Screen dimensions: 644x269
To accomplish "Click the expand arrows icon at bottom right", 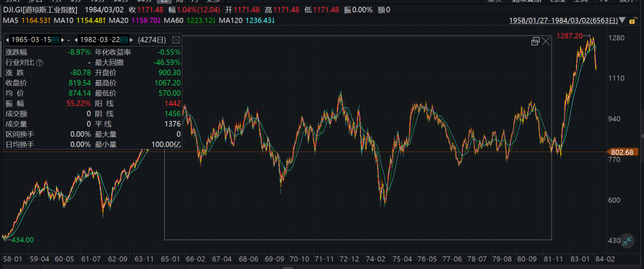I will (x=627, y=240).
